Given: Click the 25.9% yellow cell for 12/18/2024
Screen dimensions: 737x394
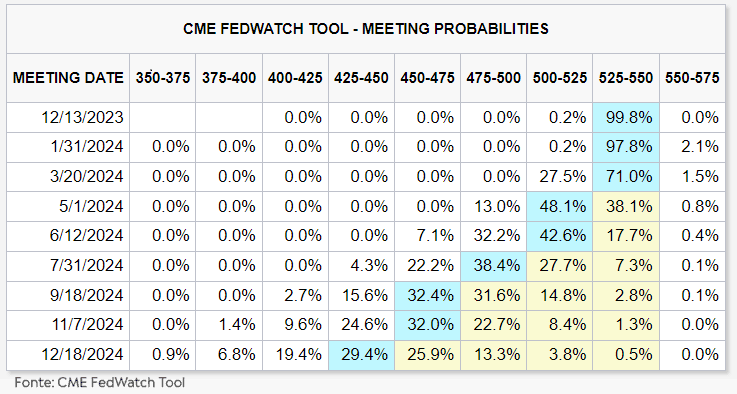Looking at the screenshot, I should (428, 355).
